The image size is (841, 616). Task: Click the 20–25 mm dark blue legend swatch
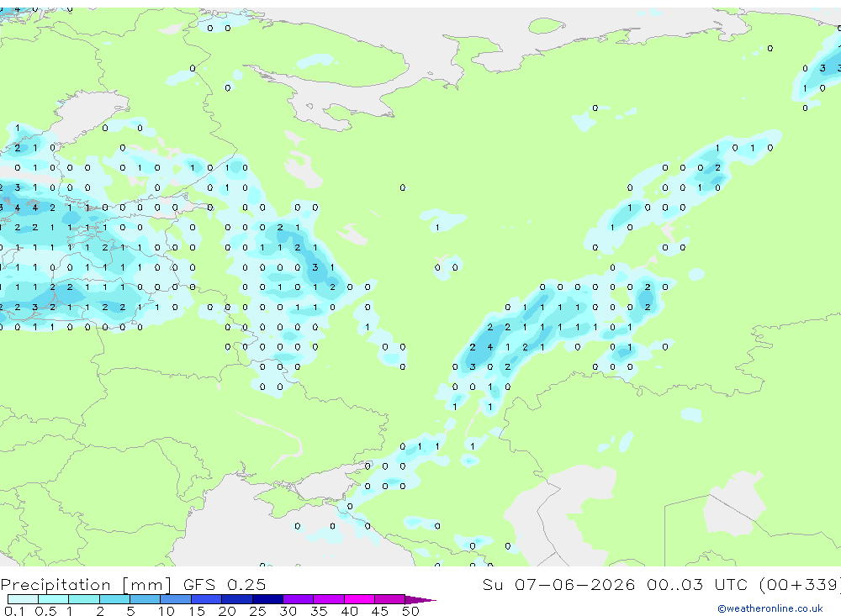tap(237, 599)
